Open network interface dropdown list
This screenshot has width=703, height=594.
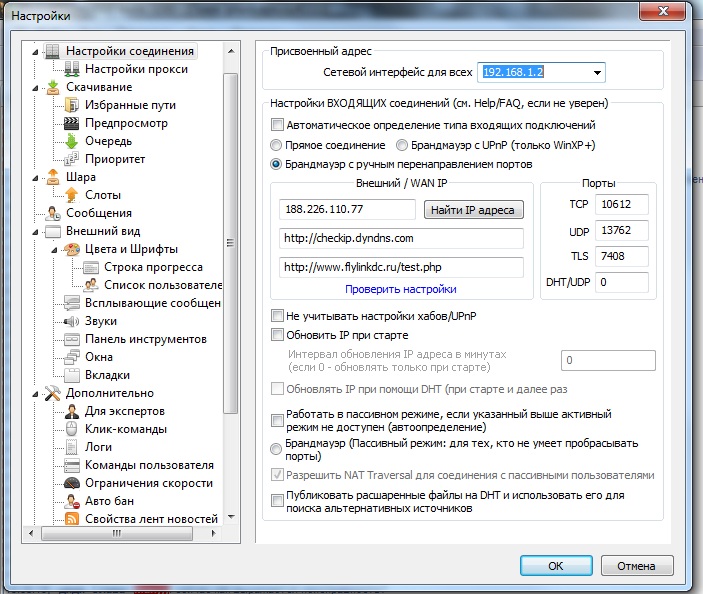tap(597, 73)
